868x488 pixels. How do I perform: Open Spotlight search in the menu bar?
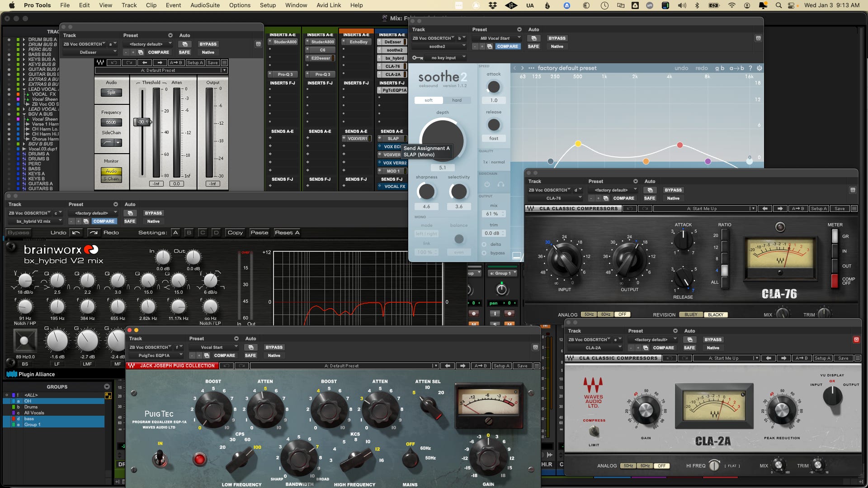click(x=778, y=5)
